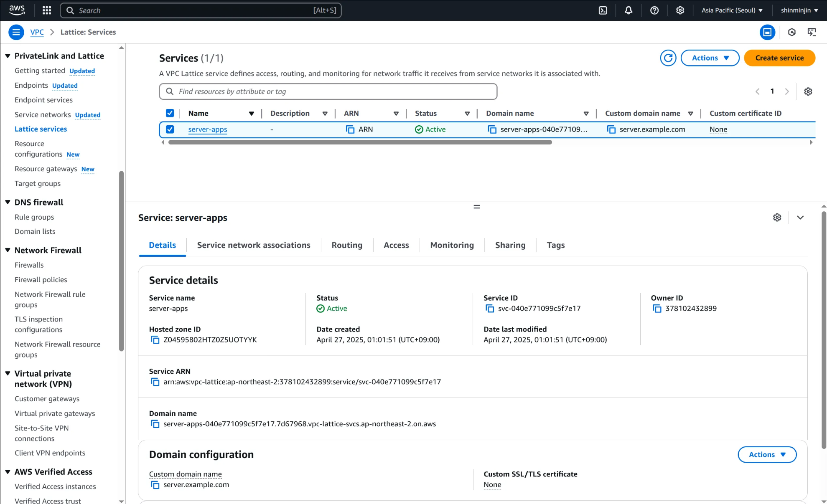This screenshot has height=504, width=827.
Task: Refresh the services list
Action: tap(668, 58)
